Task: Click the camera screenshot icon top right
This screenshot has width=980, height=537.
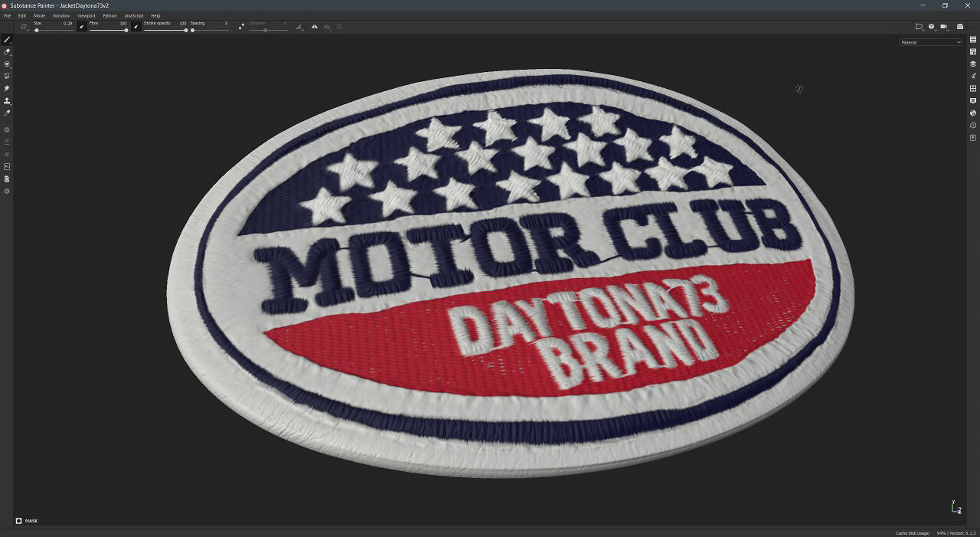Action: [x=960, y=26]
